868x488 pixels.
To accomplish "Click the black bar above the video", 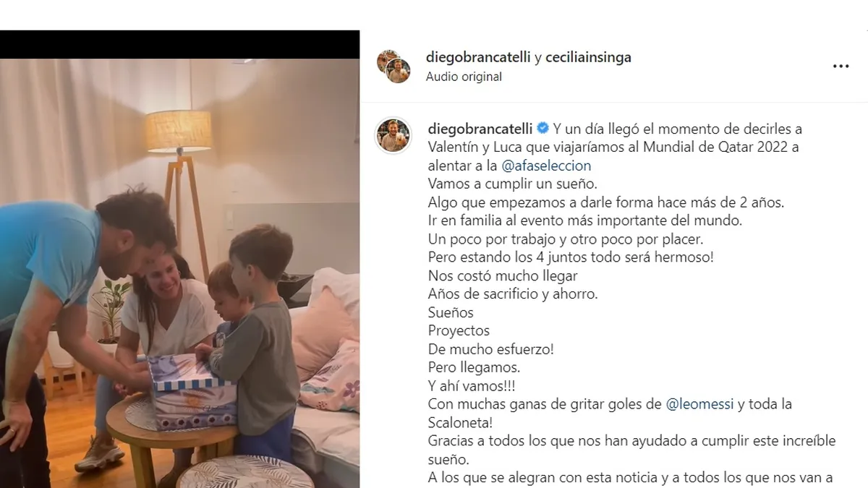I will pyautogui.click(x=179, y=44).
